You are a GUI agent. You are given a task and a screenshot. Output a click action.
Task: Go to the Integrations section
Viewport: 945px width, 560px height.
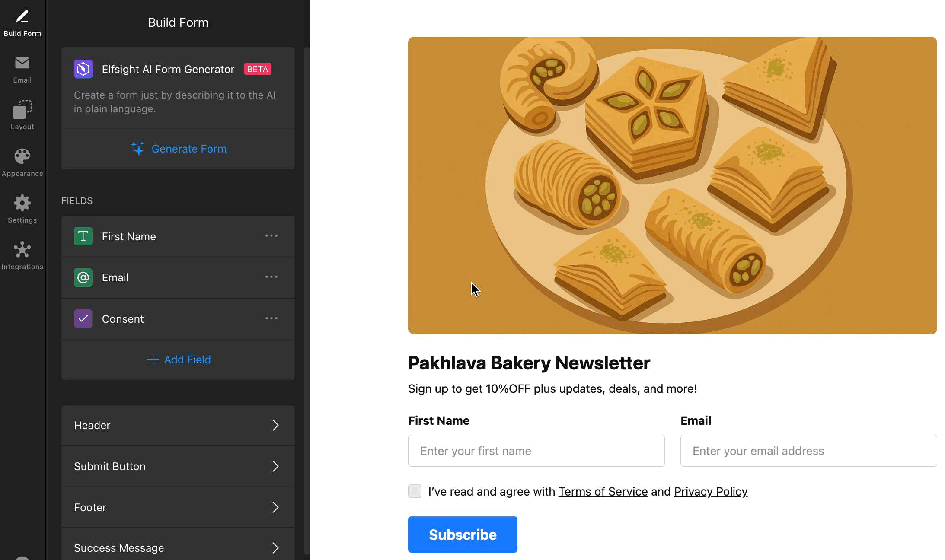[22, 256]
